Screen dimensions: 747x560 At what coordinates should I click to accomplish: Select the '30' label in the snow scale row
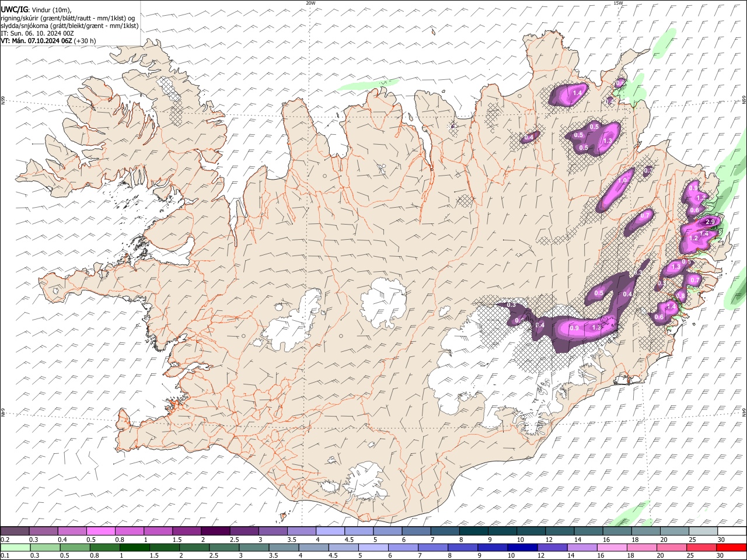point(721,540)
